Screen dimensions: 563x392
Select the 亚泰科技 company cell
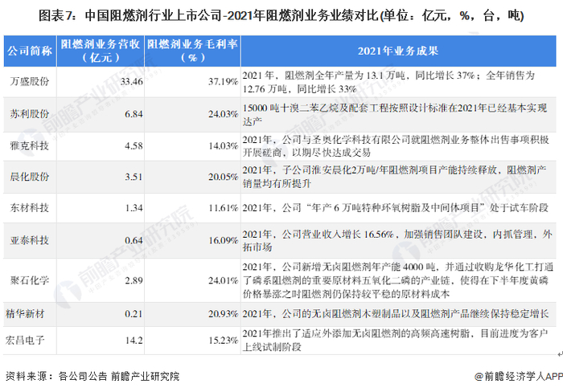pos(30,240)
